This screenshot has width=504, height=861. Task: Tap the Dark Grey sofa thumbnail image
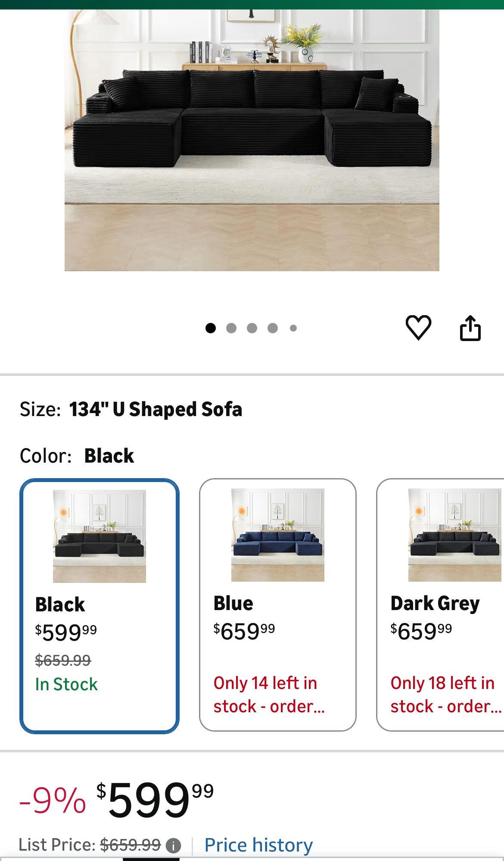click(x=454, y=535)
